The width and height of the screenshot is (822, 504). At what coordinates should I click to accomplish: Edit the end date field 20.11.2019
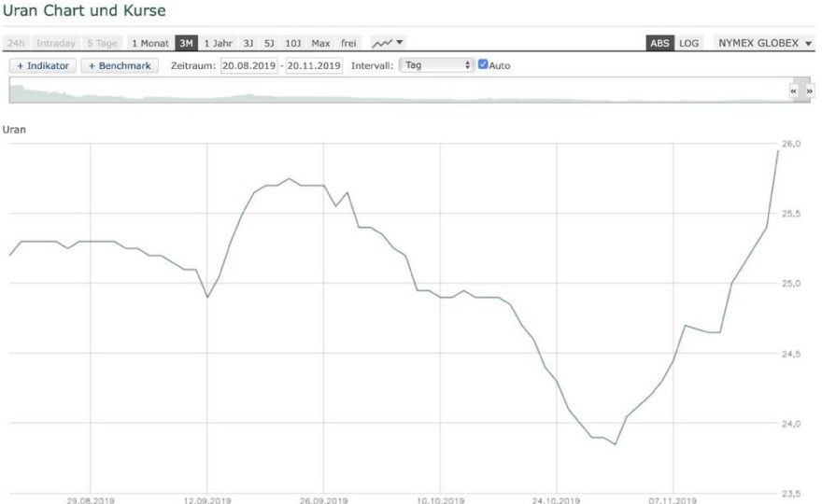(x=314, y=65)
